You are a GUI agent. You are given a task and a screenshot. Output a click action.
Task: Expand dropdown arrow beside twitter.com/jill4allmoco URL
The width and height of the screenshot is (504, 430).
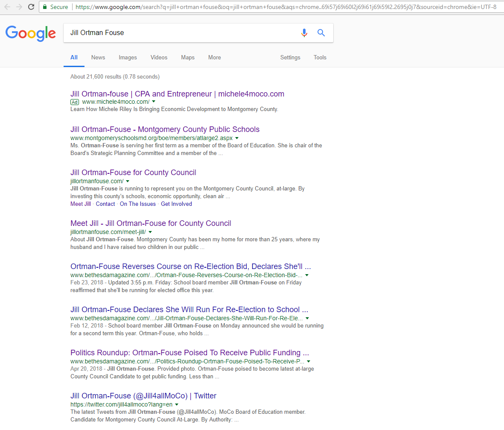[x=177, y=404]
